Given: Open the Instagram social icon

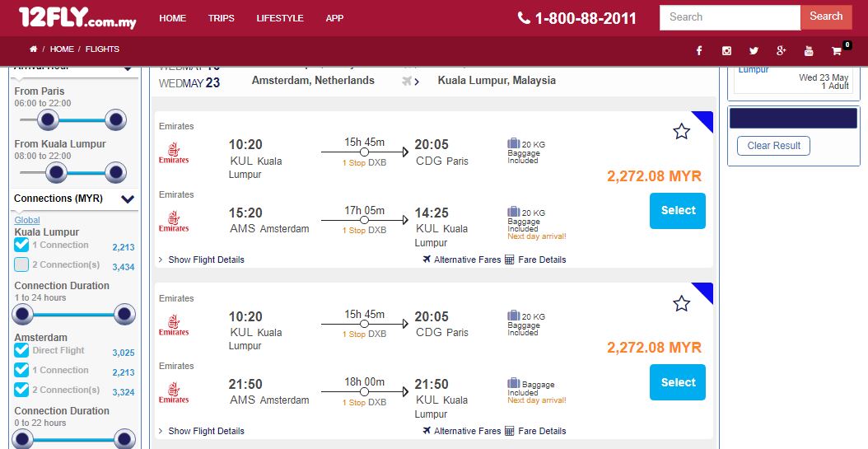Looking at the screenshot, I should [726, 51].
